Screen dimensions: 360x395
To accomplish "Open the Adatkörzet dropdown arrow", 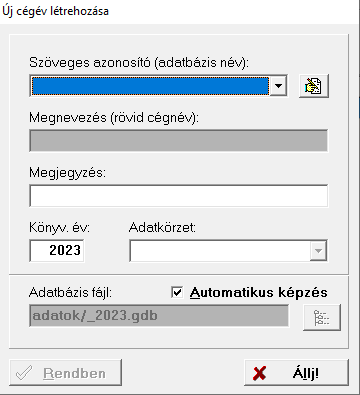I will [x=318, y=250].
